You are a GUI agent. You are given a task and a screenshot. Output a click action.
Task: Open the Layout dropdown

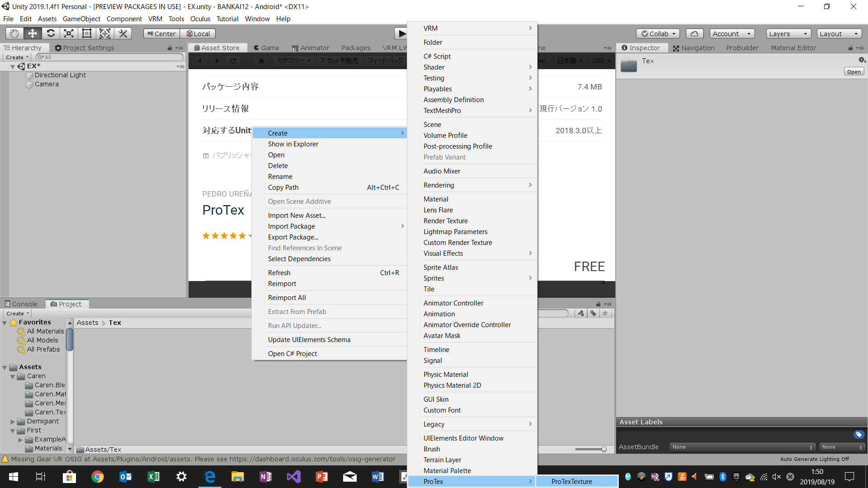839,33
